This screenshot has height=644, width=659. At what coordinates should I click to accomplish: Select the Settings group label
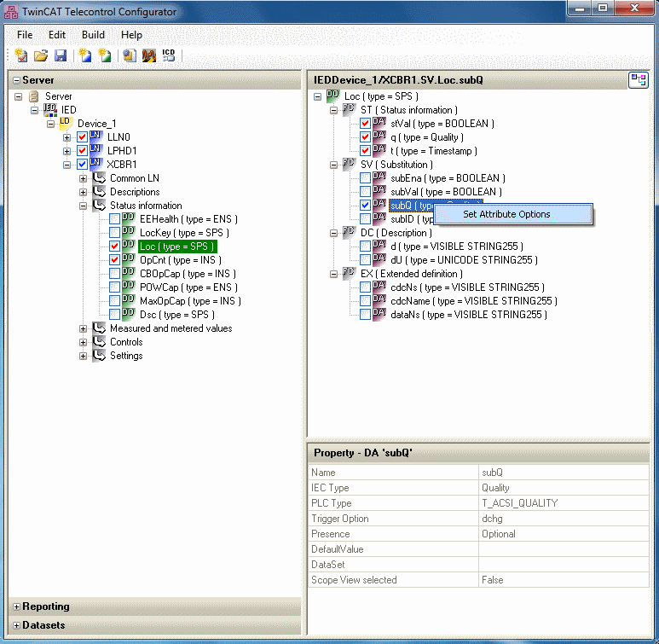(126, 356)
